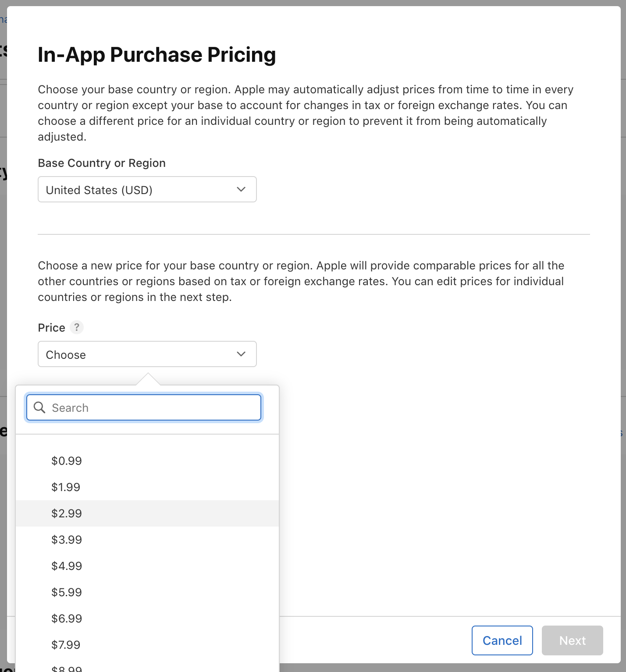626x672 pixels.
Task: Click the magnifying glass search icon
Action: pyautogui.click(x=39, y=407)
